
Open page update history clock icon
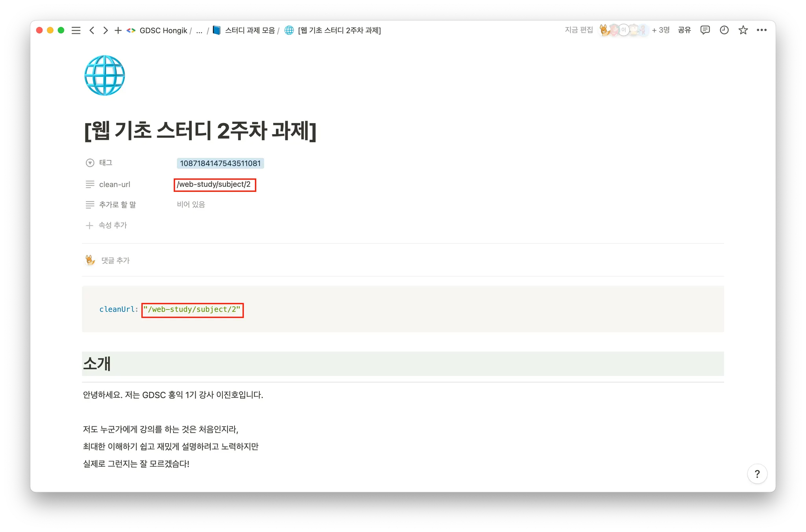click(x=724, y=30)
